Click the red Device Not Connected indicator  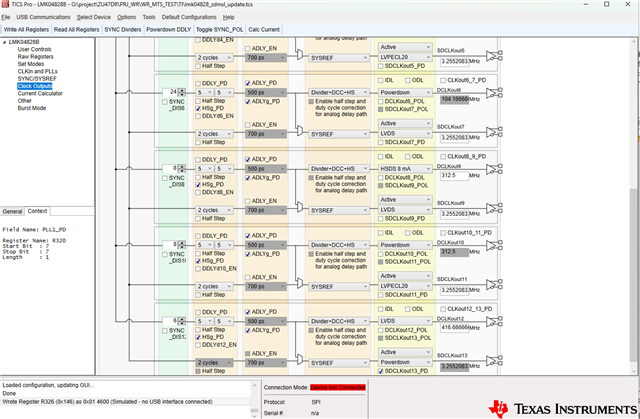pos(338,388)
